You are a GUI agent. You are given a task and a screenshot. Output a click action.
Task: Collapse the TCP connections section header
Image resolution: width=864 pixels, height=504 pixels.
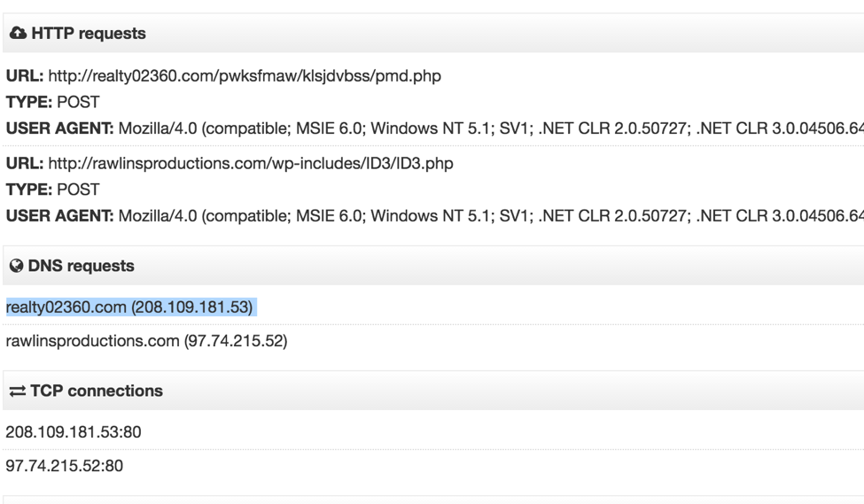click(x=433, y=391)
